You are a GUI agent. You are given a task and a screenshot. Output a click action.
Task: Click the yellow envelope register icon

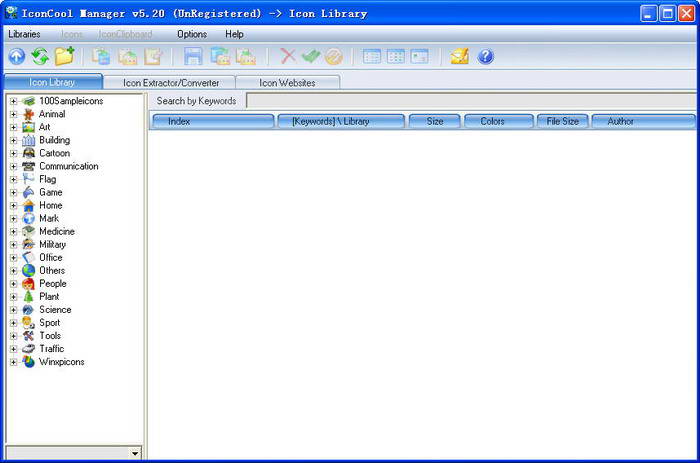(459, 56)
